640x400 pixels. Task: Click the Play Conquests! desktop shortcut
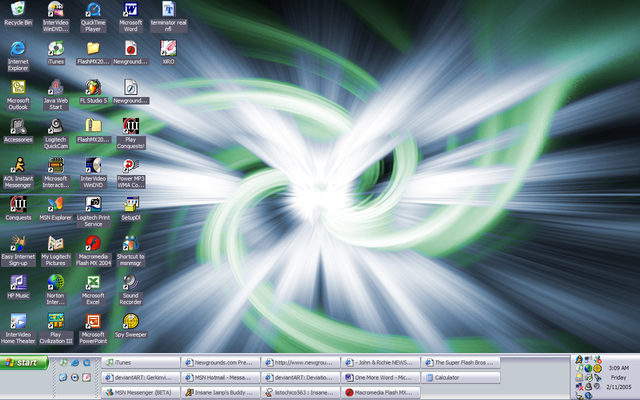click(131, 134)
